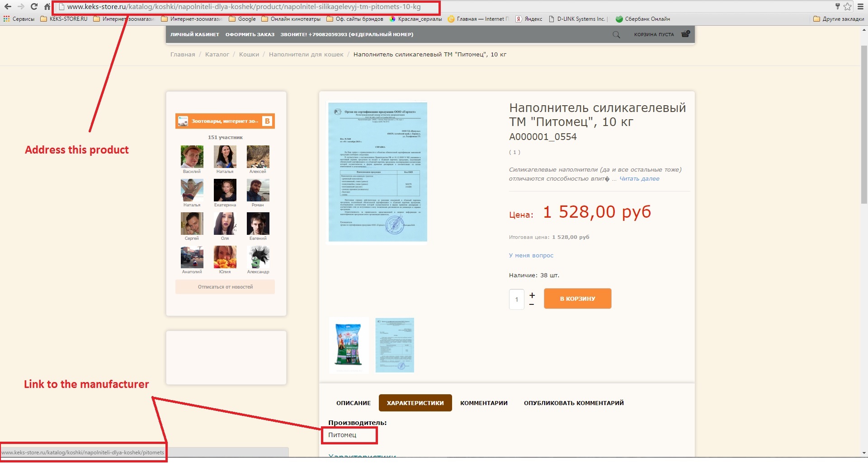Open the КОРЗИНА ПУСТА cart label
The image size is (868, 476).
point(654,34)
